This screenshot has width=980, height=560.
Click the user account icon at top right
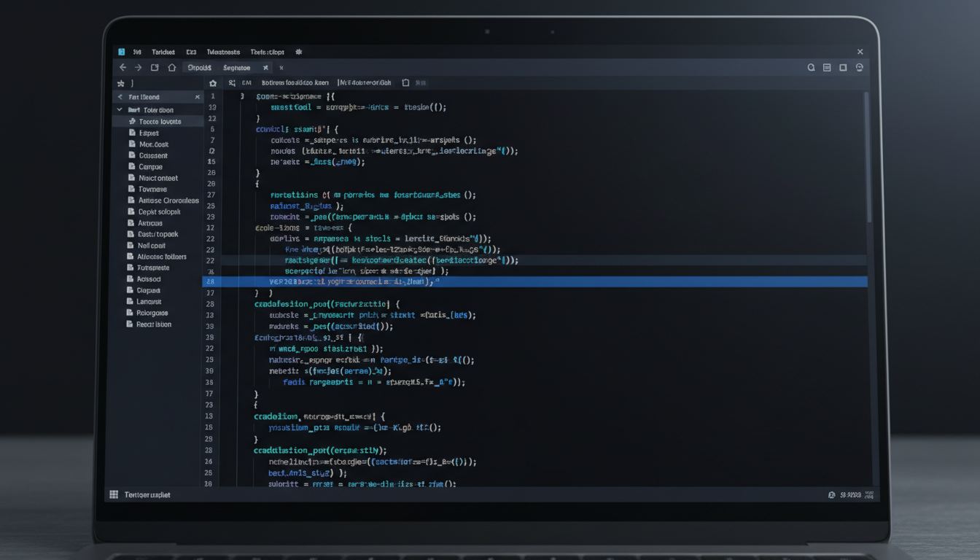coord(859,68)
